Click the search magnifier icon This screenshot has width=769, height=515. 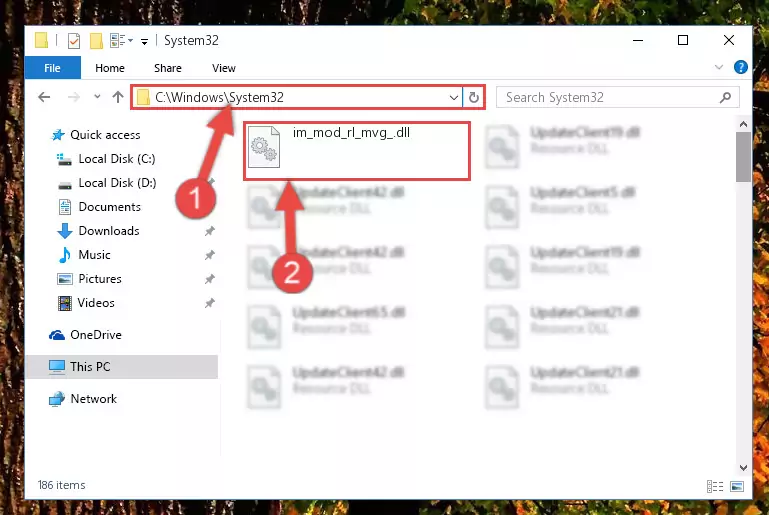point(725,98)
